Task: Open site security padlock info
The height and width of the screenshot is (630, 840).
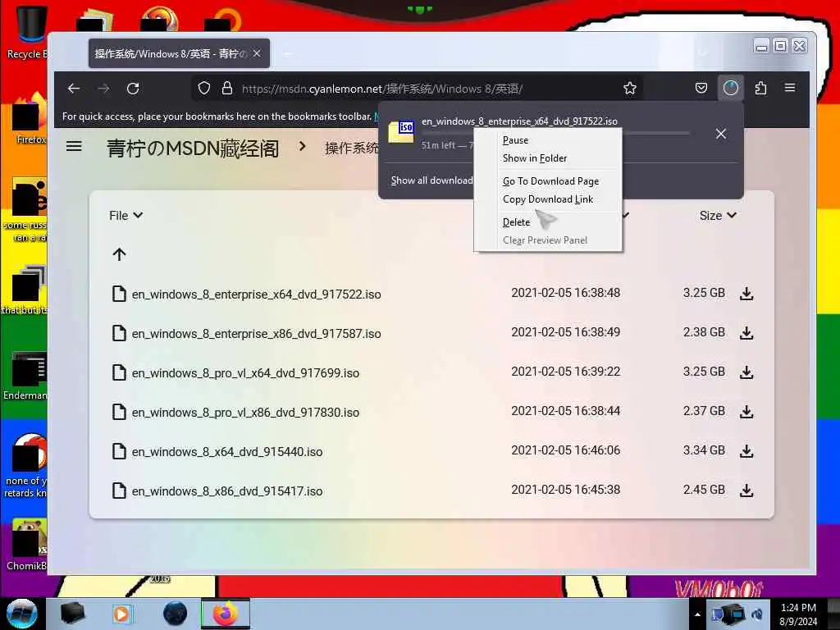Action: (227, 89)
